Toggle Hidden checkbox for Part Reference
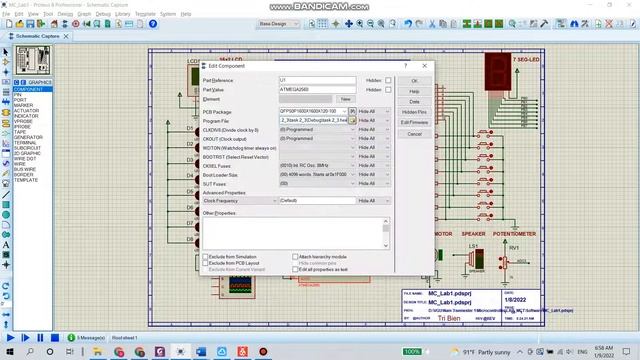The image size is (640, 360). 388,80
